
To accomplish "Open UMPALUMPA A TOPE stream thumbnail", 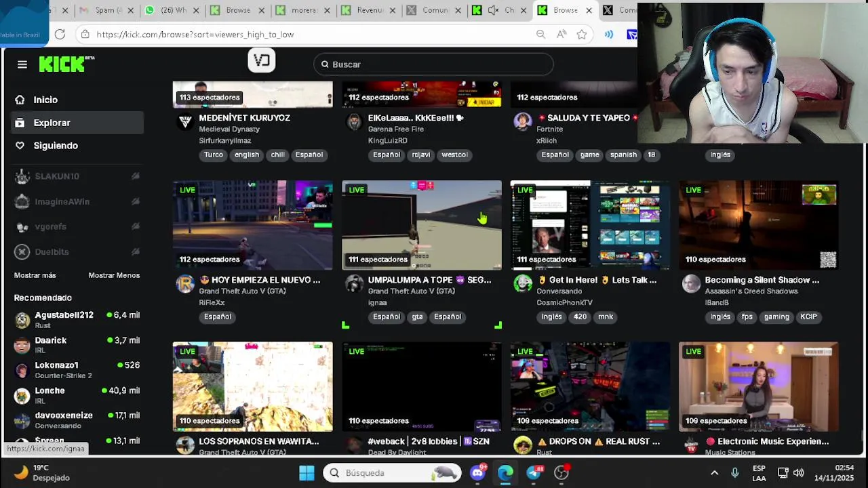I will tap(422, 225).
